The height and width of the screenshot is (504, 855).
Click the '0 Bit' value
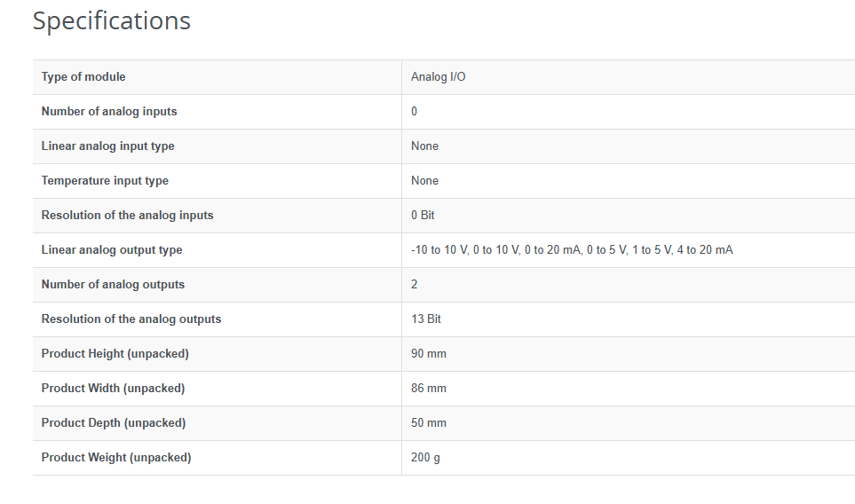(x=423, y=216)
